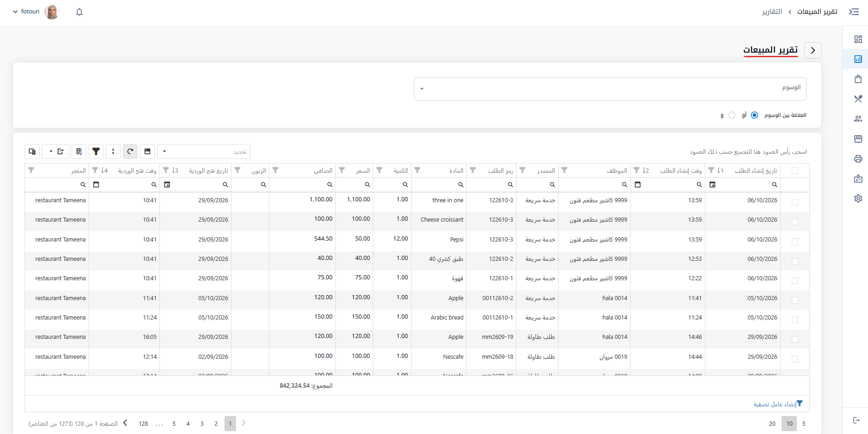Open the printer sidebar icon
Viewport: 868px width, 434px height.
tap(858, 158)
